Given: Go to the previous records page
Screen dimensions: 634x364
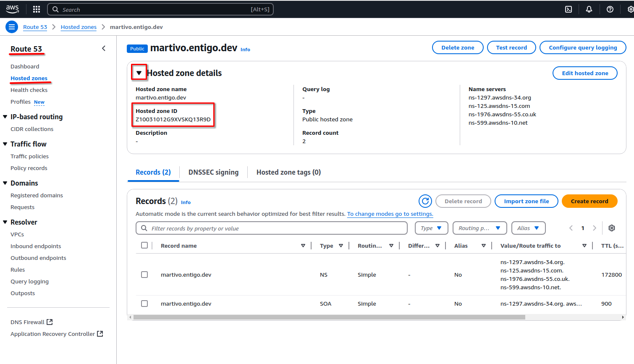Looking at the screenshot, I should tap(571, 228).
